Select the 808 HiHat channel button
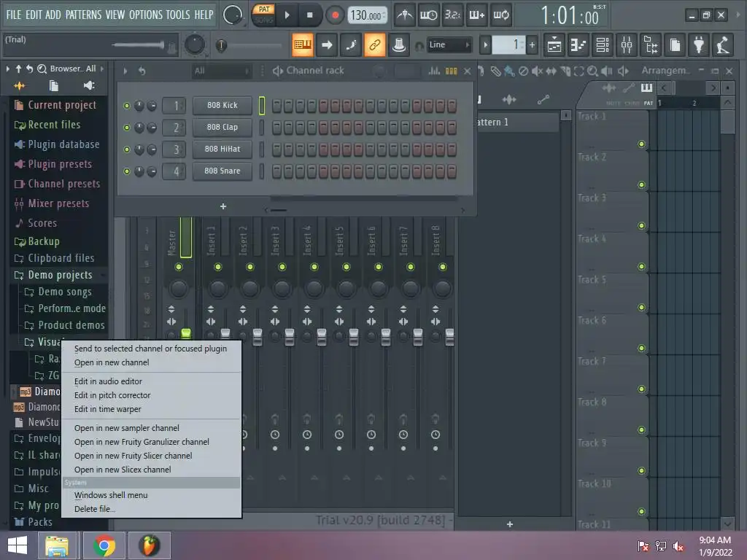Image resolution: width=747 pixels, height=560 pixels. pyautogui.click(x=222, y=149)
